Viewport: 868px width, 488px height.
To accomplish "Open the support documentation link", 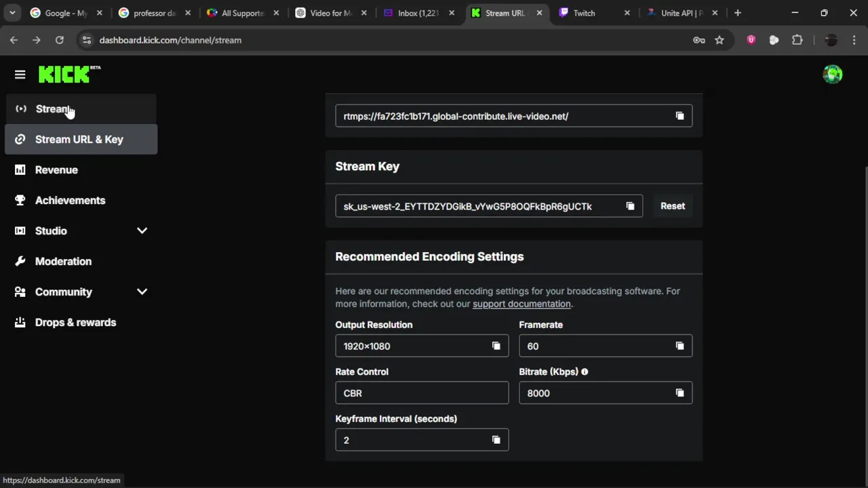I will (x=521, y=304).
